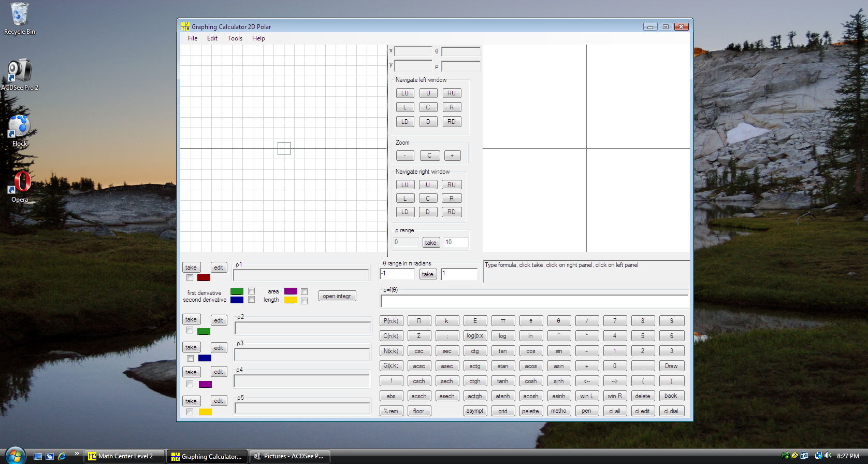
Task: Click the θ range minimum field showing -1
Action: point(397,274)
